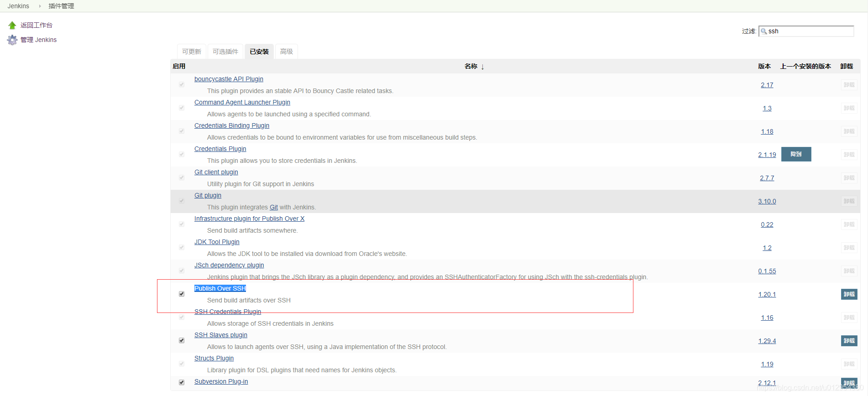
Task: Click version 1.29.4 link
Action: [x=767, y=341]
